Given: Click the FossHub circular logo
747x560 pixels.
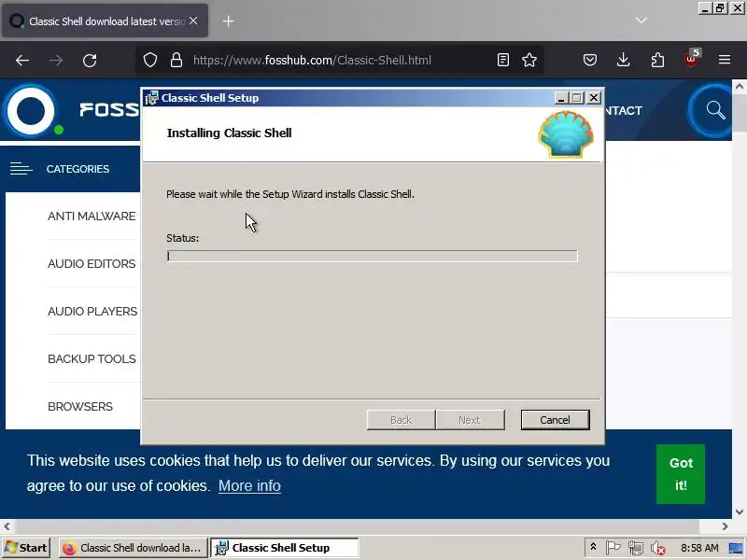Looking at the screenshot, I should 32,110.
